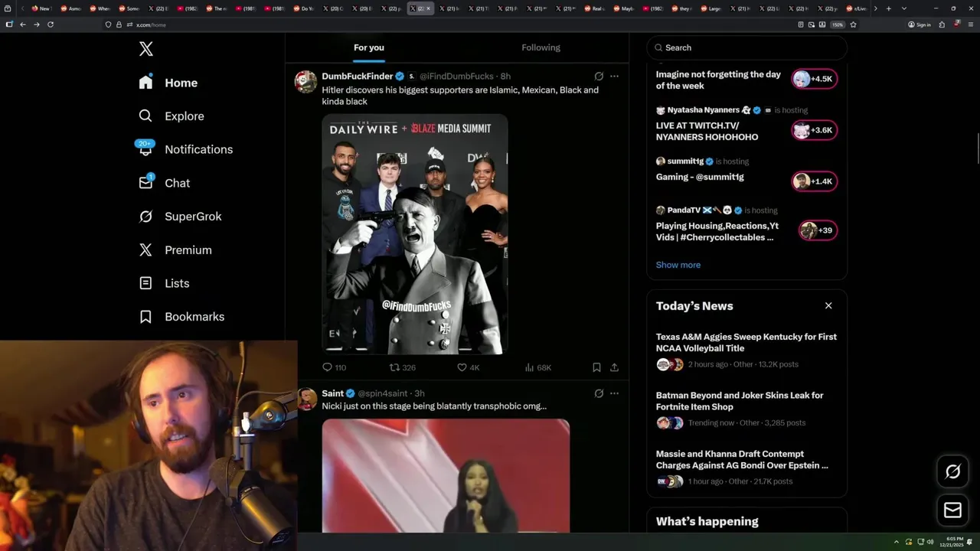This screenshot has width=980, height=551.
Task: Bookmark the DumbFuckFinder post
Action: coord(596,367)
